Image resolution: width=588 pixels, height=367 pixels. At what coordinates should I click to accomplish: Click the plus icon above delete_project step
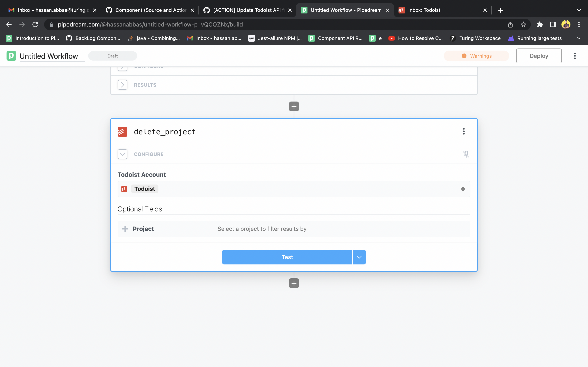(294, 106)
